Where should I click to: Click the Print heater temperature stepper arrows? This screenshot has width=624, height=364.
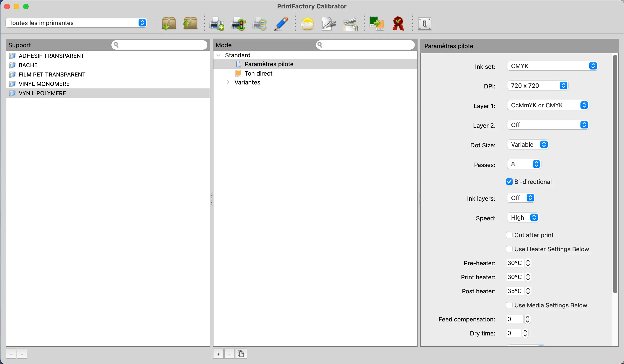[x=528, y=277]
